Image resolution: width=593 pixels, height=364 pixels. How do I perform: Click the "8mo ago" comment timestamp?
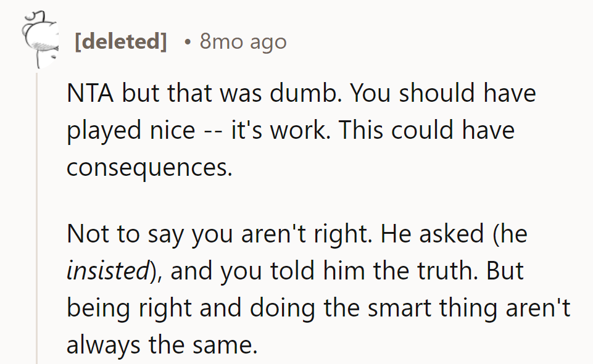(x=243, y=42)
